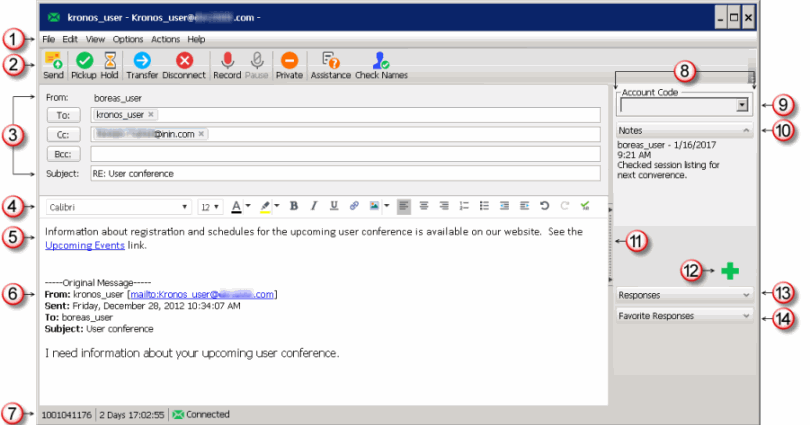The height and width of the screenshot is (425, 810).
Task: Open the Account Code dropdown
Action: pyautogui.click(x=741, y=105)
